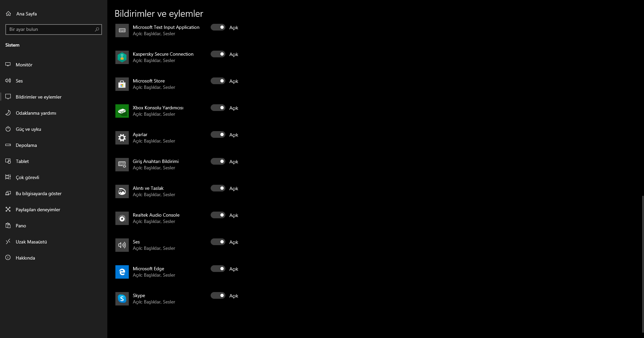Click the Skype app icon

(x=122, y=299)
